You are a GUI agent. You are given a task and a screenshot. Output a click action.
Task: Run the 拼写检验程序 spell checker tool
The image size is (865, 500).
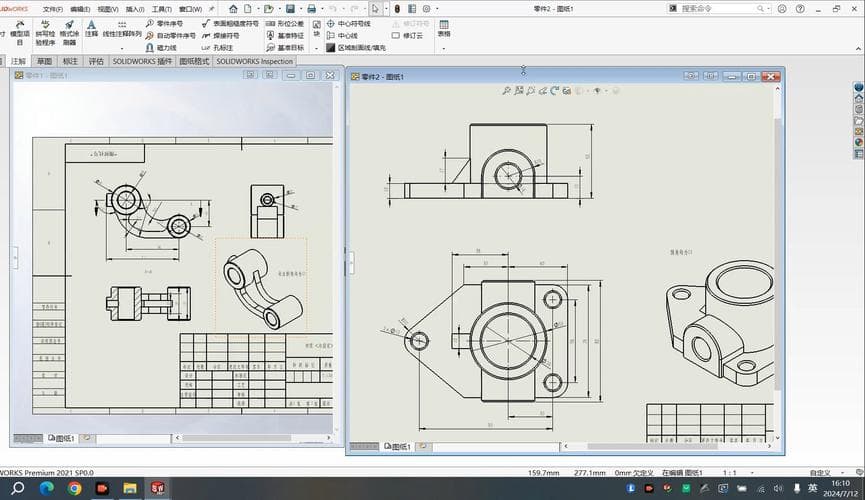coord(45,33)
